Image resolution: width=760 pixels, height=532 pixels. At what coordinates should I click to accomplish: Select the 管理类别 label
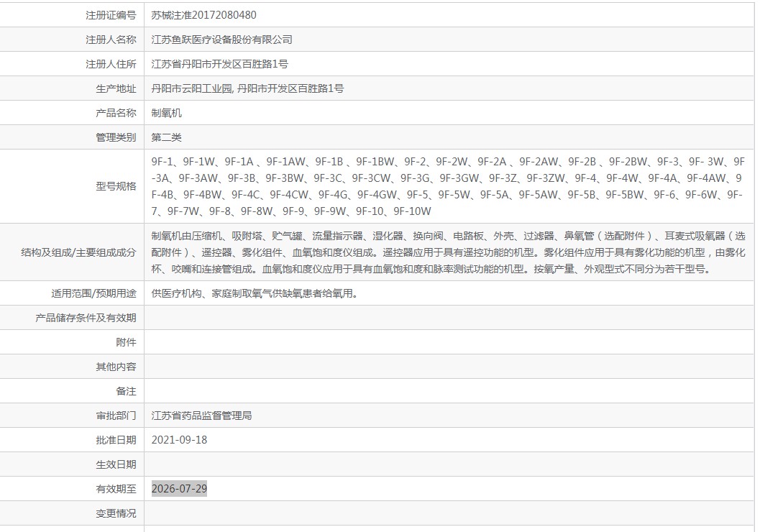coord(116,137)
